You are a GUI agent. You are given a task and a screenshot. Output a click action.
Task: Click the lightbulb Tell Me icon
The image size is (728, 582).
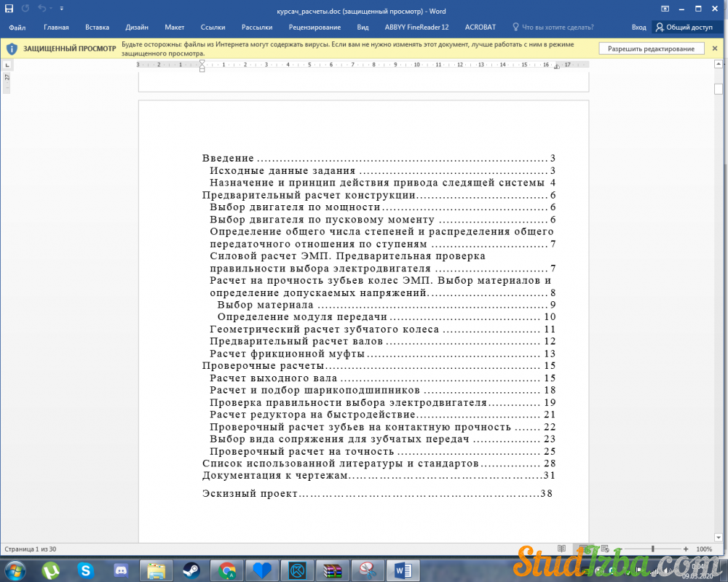515,27
